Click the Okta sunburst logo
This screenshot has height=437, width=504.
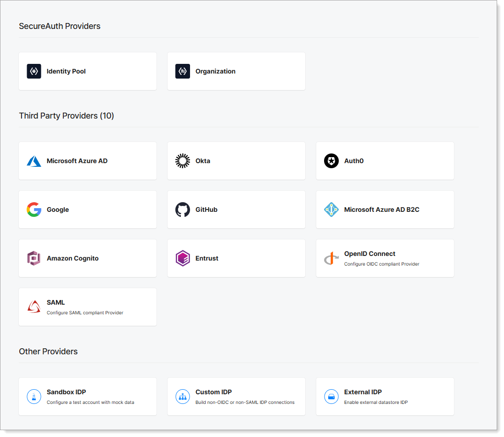point(183,161)
